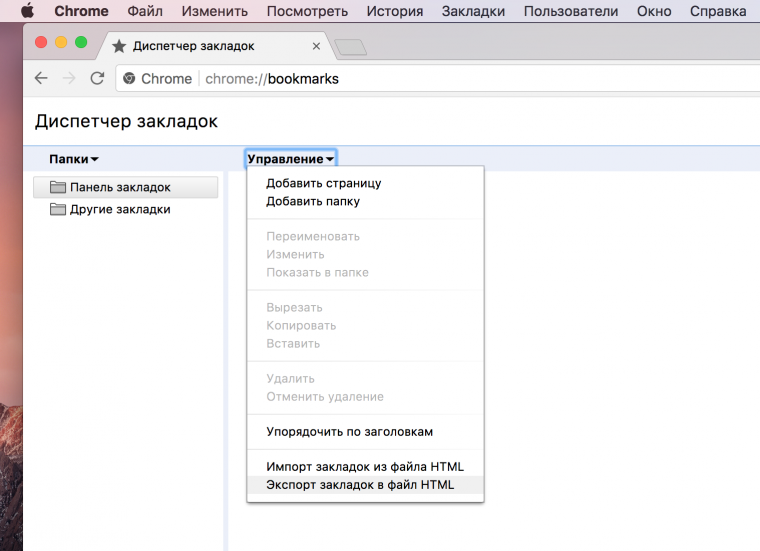Open the Справка menu
The width and height of the screenshot is (760, 551).
pos(718,11)
